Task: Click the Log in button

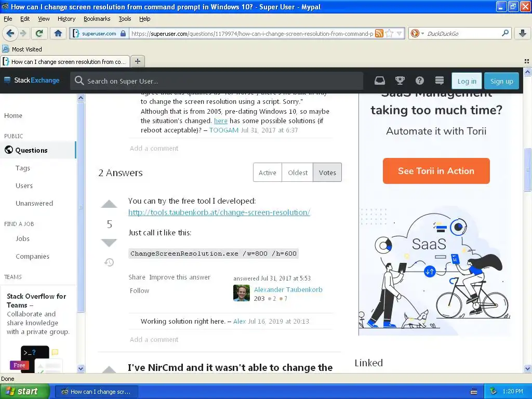Action: 467,81
